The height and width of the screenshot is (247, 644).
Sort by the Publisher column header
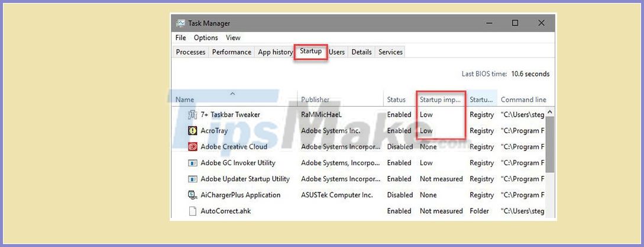point(341,99)
